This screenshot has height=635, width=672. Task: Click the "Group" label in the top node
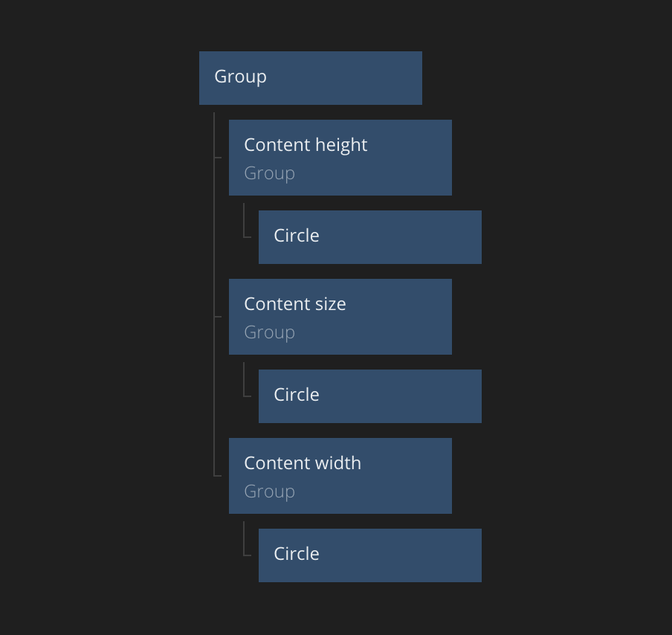coord(240,77)
